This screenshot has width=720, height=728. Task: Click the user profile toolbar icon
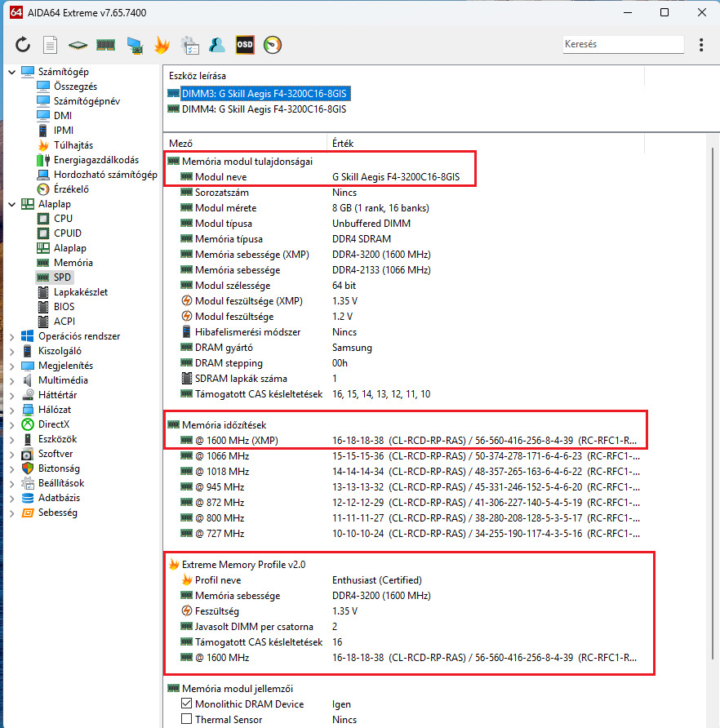click(x=217, y=45)
